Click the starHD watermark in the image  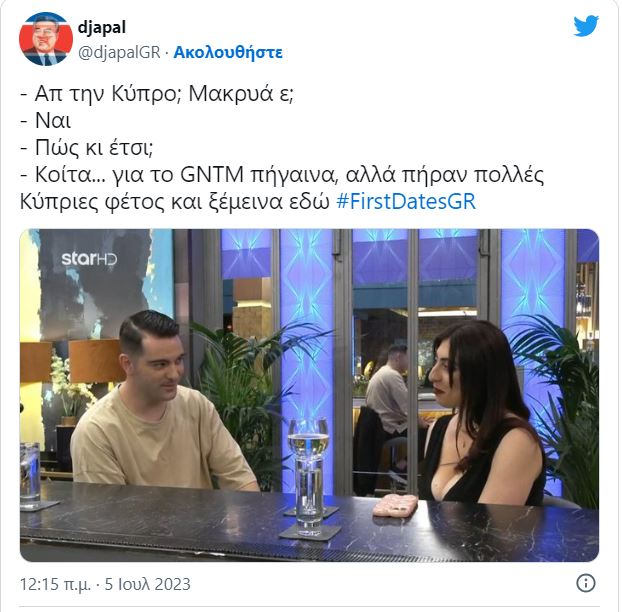point(89,259)
